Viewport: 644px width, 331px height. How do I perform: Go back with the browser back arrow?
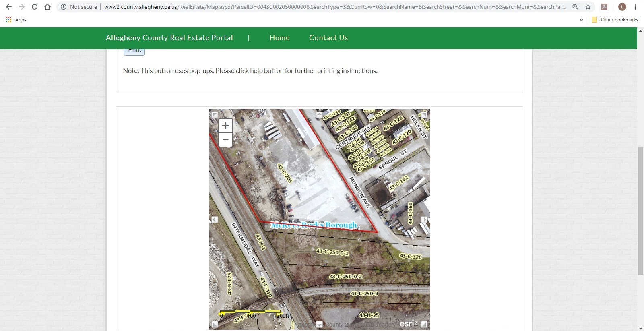pyautogui.click(x=9, y=7)
